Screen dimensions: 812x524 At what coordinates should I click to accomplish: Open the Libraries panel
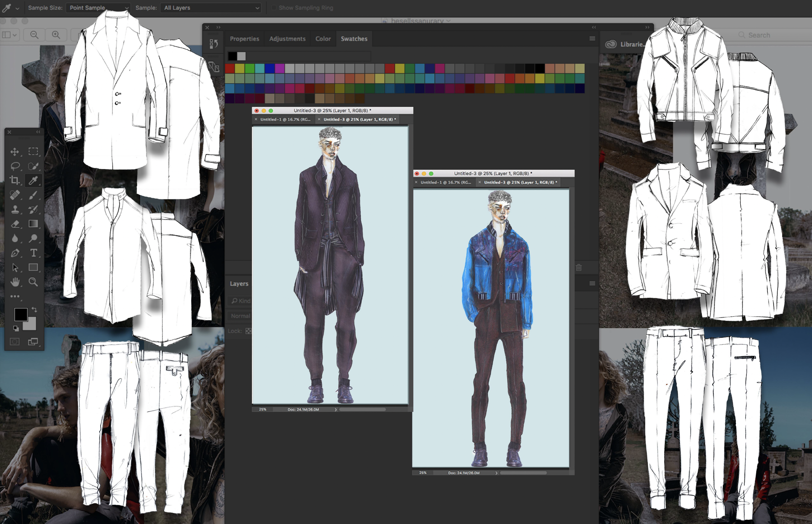pyautogui.click(x=625, y=44)
